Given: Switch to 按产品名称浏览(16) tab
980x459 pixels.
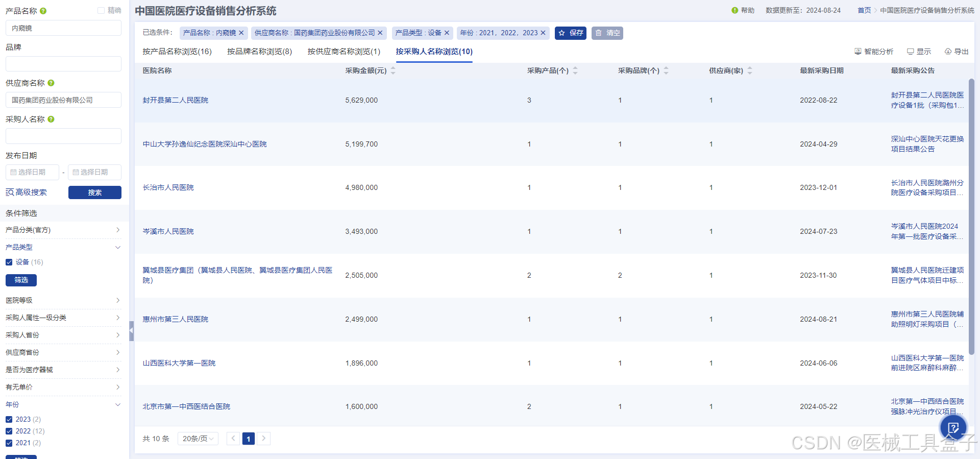Looking at the screenshot, I should 177,52.
